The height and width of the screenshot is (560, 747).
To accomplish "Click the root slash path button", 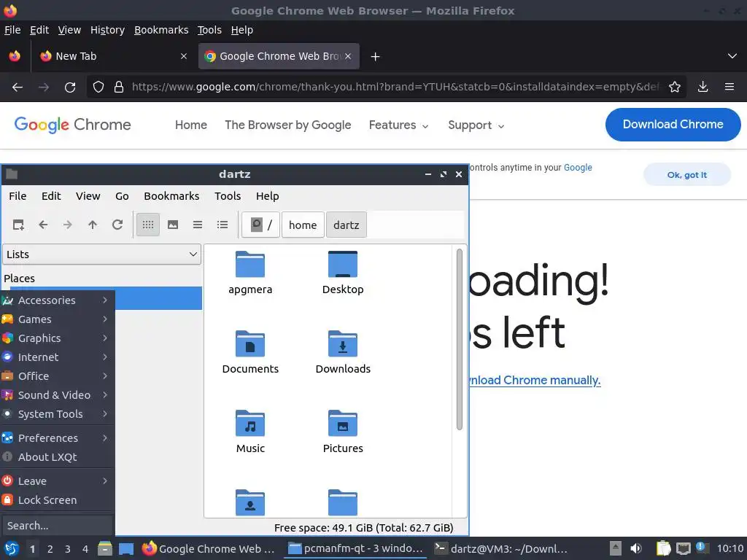I will [260, 225].
